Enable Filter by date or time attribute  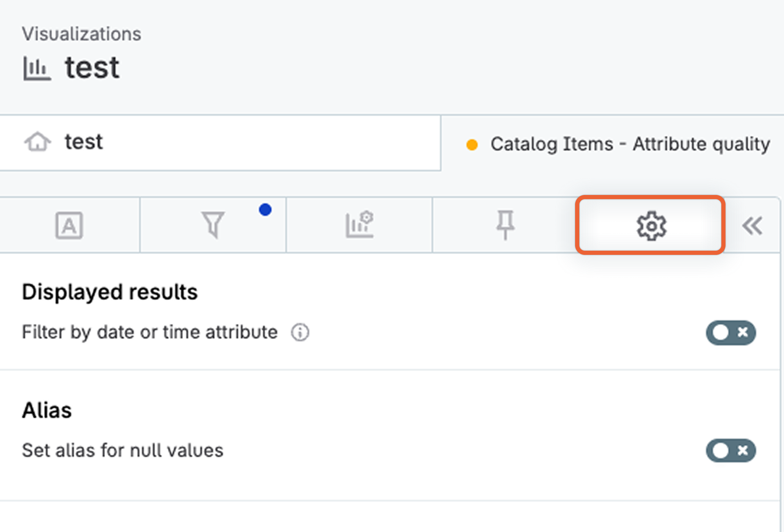pyautogui.click(x=730, y=332)
